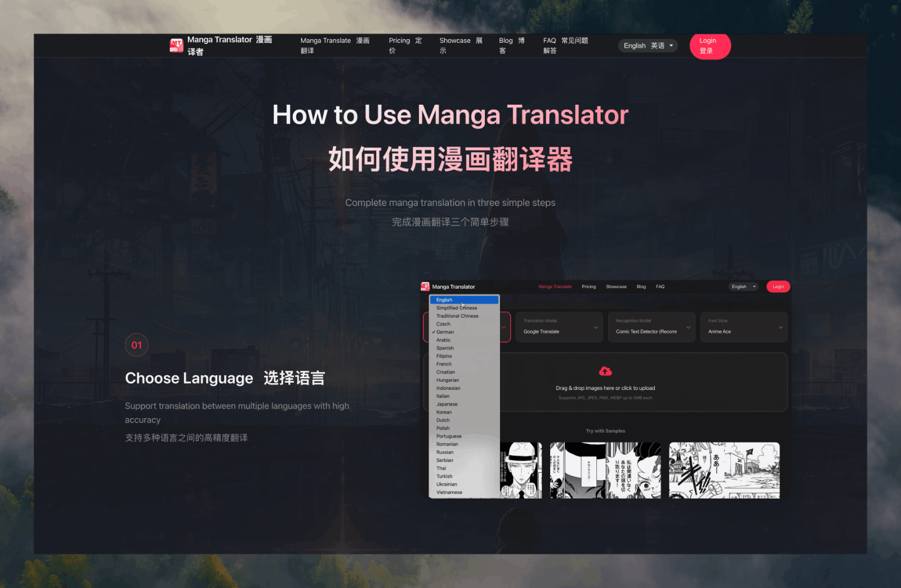Go to the Pricing page
Viewport: 901px width, 588px height.
pyautogui.click(x=405, y=46)
